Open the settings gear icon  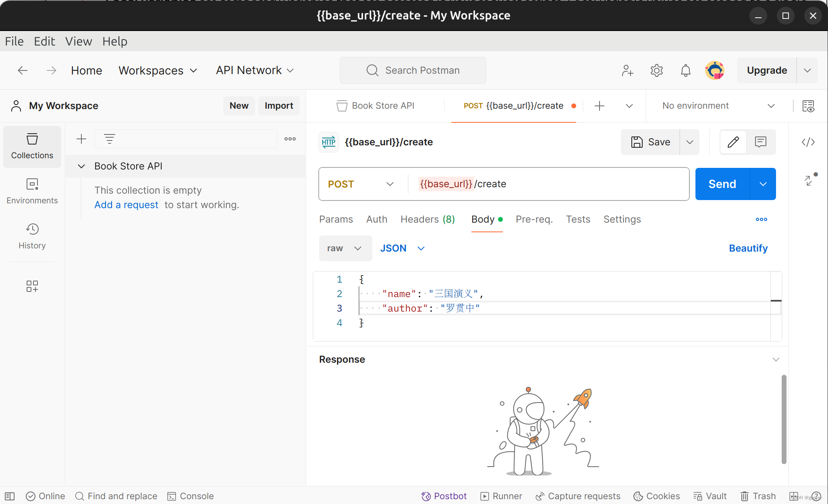coord(656,70)
